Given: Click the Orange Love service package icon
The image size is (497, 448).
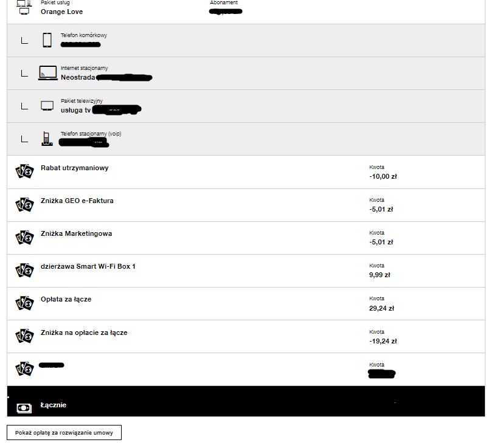Looking at the screenshot, I should 24,7.
